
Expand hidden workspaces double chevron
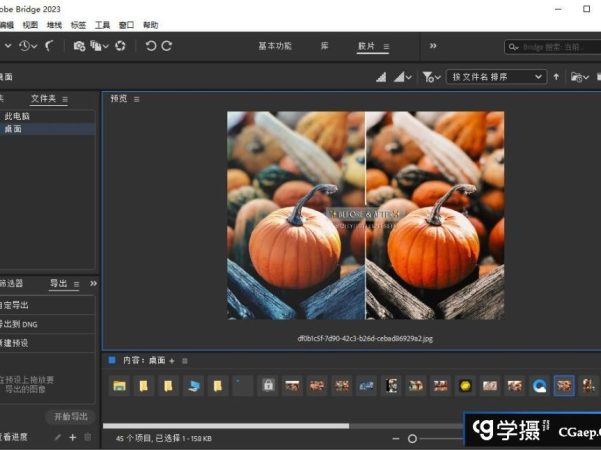click(433, 46)
